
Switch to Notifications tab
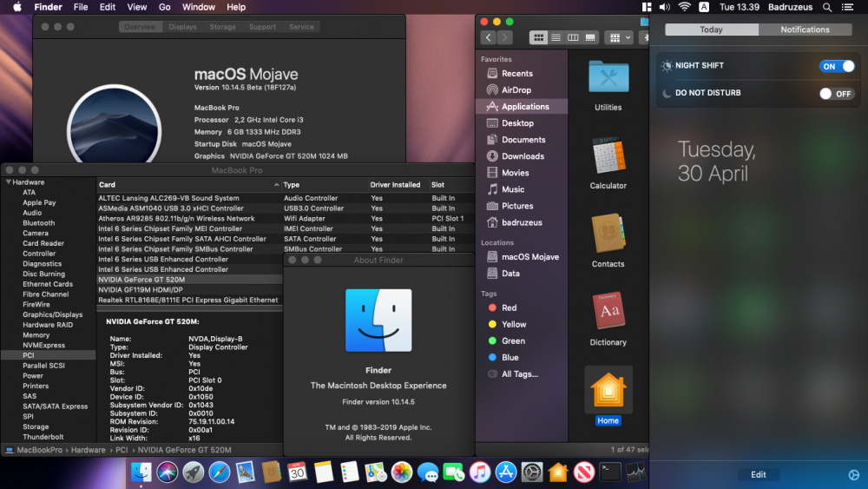point(805,30)
